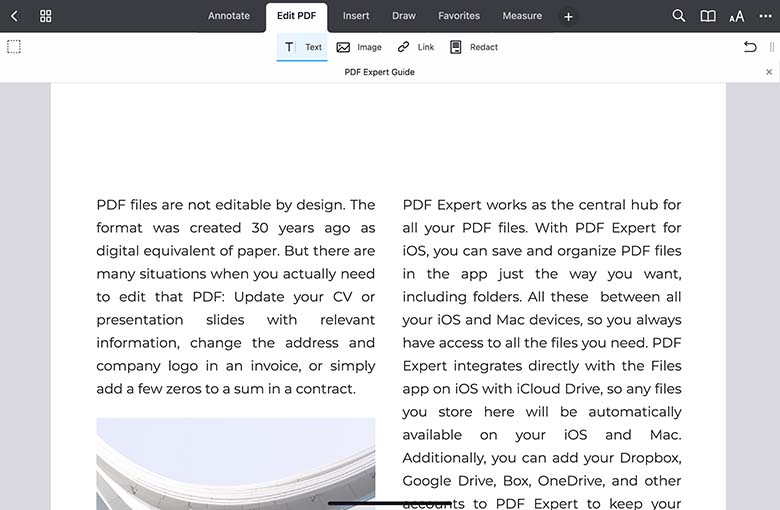780x510 pixels.
Task: Undo the last action
Action: click(750, 47)
